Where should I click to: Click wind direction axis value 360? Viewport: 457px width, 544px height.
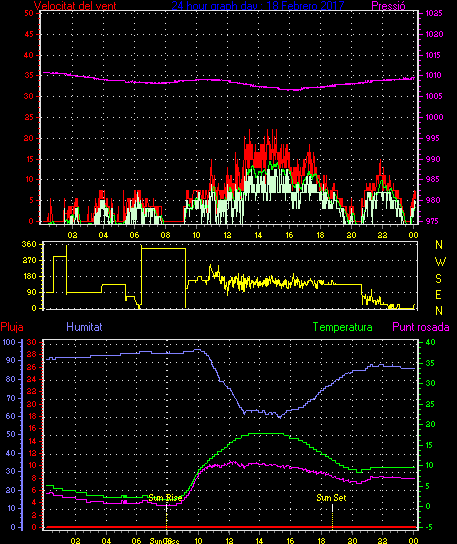click(x=29, y=244)
